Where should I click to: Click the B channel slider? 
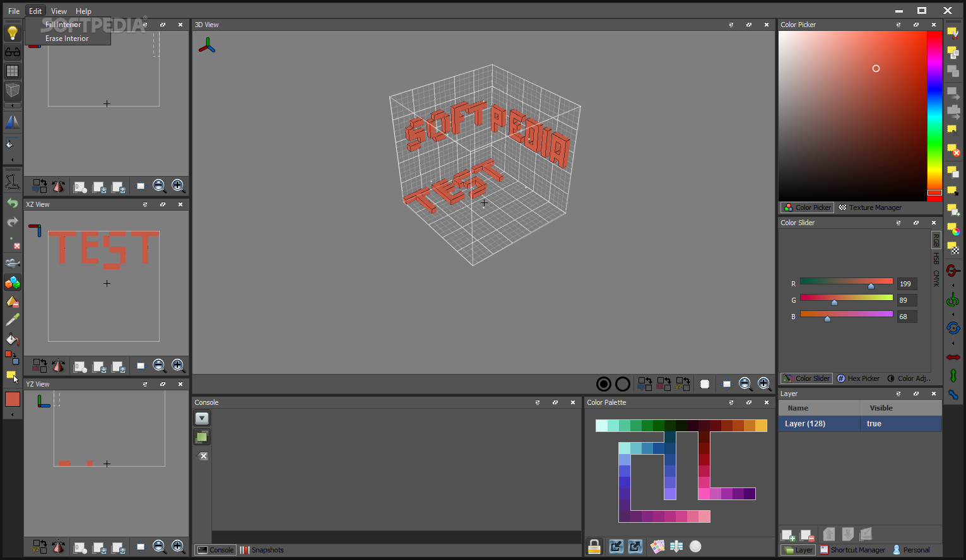click(846, 316)
